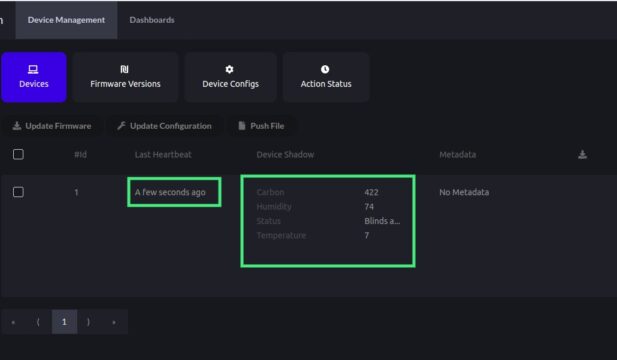This screenshot has height=360, width=617.
Task: Click the Last Heartbeat column header
Action: point(163,155)
